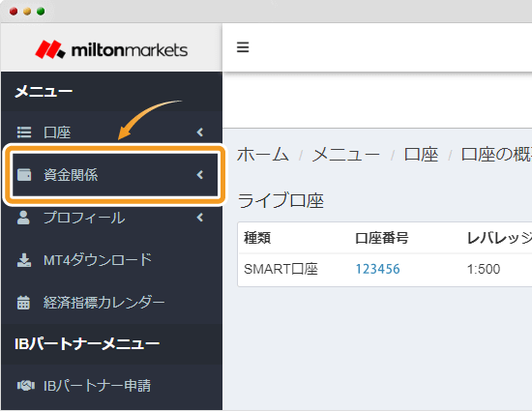Select IBパートナー申請 in the sidebar

(111, 386)
